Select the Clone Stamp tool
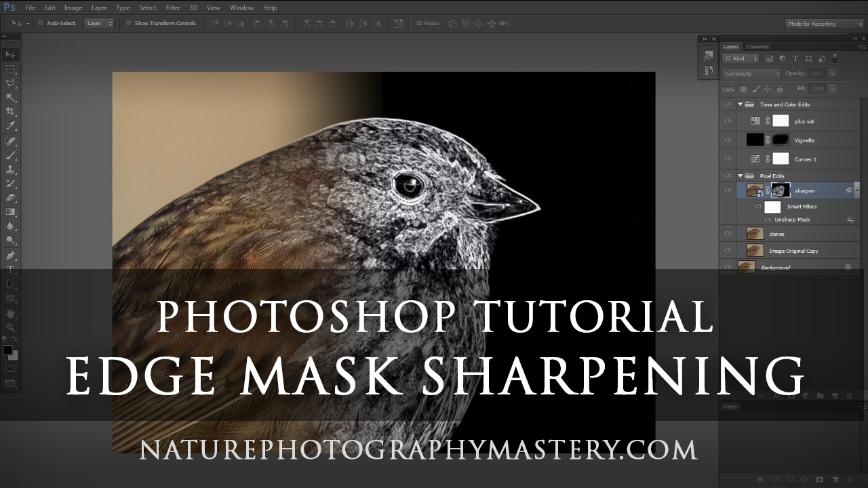Screen dimensions: 868x488 click(9, 169)
